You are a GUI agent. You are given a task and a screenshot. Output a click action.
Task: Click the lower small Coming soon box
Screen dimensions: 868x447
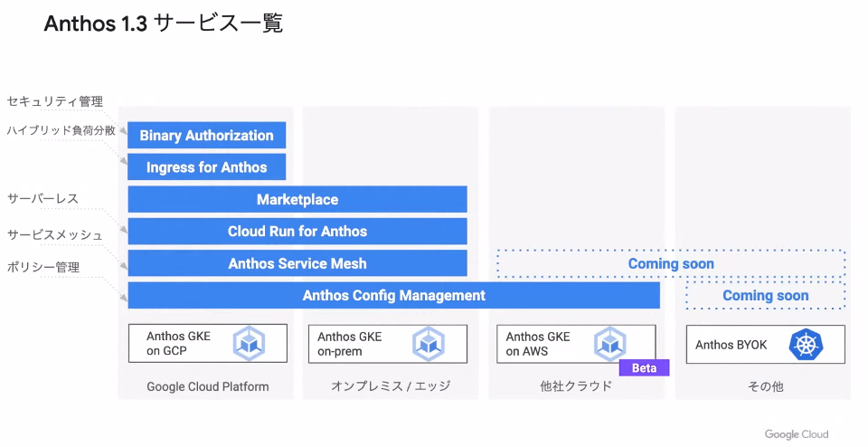(766, 295)
